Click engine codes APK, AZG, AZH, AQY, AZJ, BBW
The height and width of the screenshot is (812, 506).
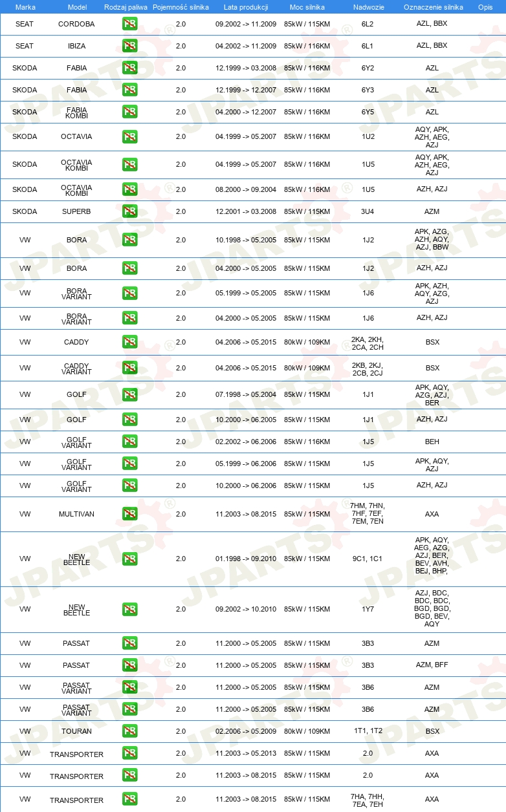[432, 239]
